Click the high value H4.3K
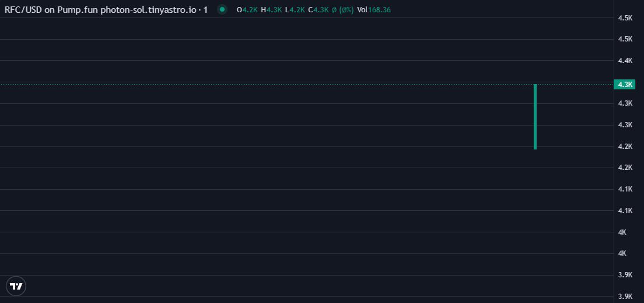Screen dimensions: 644x303 (271, 10)
